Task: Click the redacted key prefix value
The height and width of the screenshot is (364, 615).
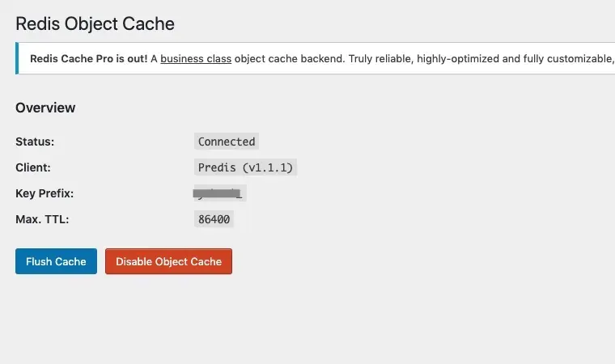Action: point(219,193)
